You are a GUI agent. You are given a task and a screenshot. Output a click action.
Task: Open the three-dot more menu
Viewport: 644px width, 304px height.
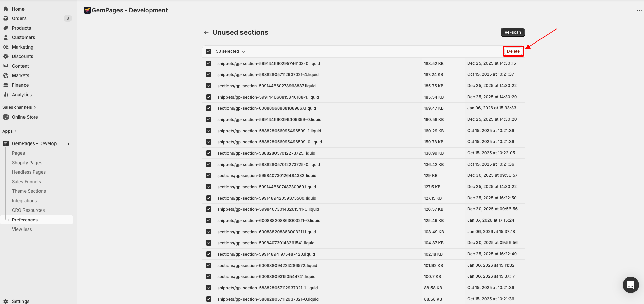(639, 10)
